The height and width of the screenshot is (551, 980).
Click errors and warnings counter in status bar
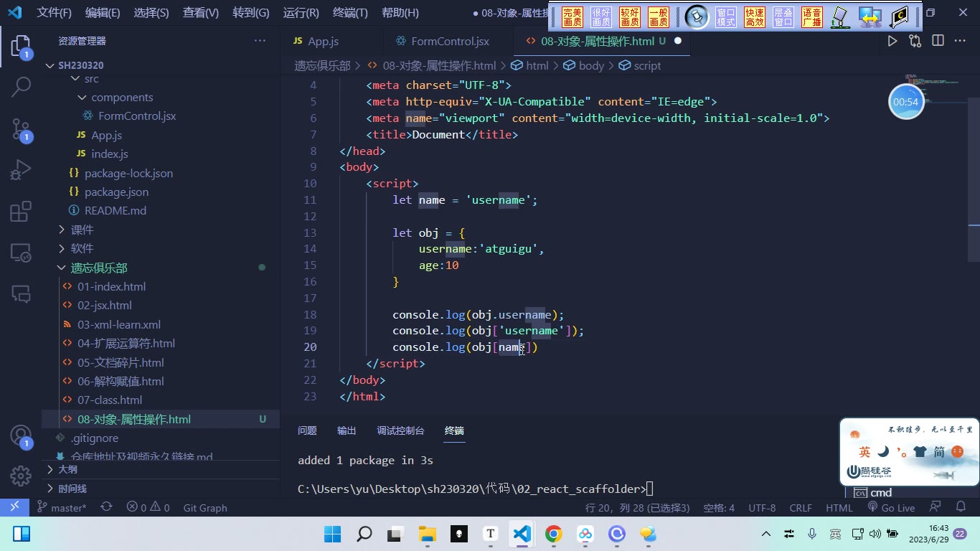(x=148, y=507)
